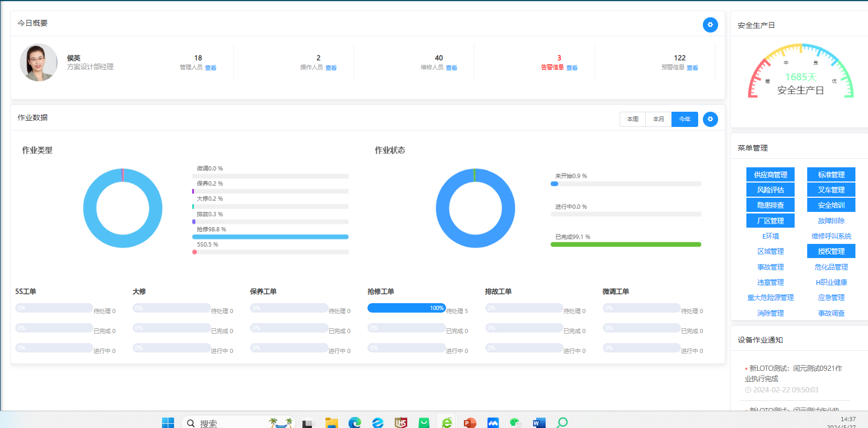Open Word from the taskbar
This screenshot has width=868, height=428.
point(539,422)
